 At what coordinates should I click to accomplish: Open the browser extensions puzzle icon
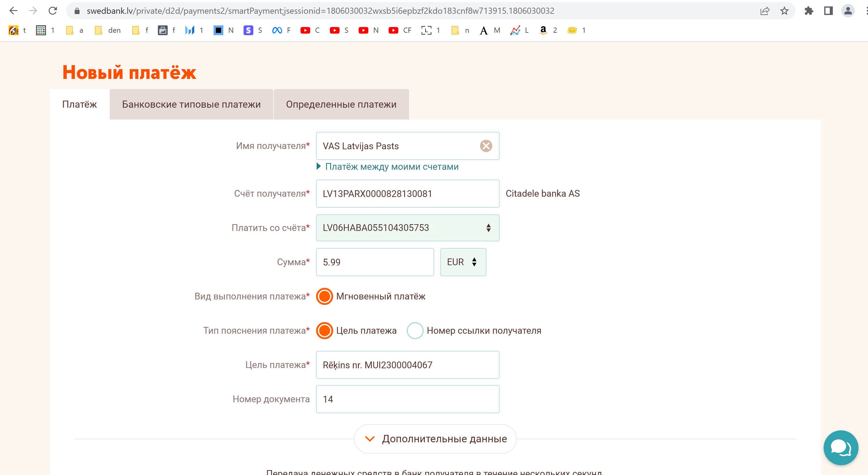tap(809, 11)
